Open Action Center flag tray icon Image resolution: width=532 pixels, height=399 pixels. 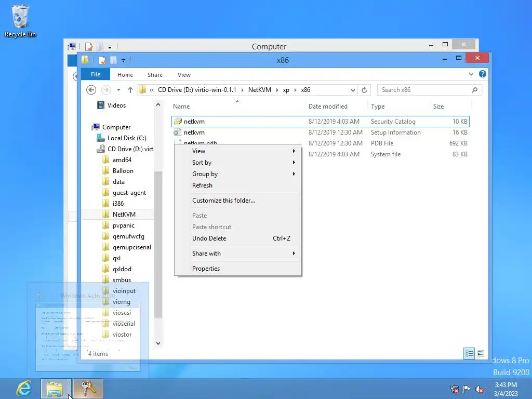tap(467, 389)
